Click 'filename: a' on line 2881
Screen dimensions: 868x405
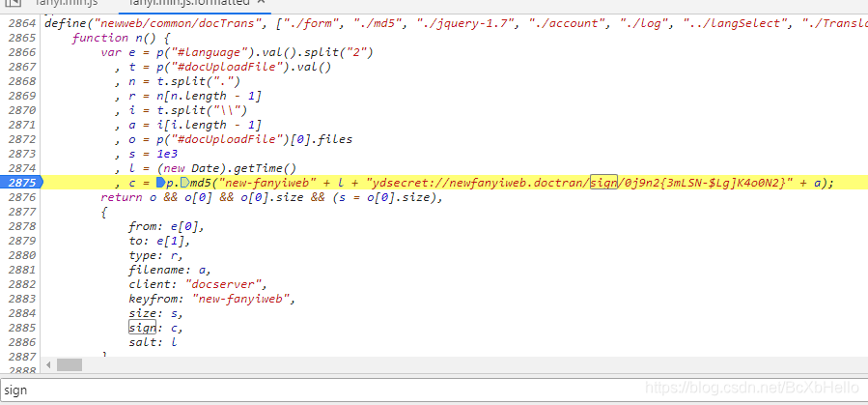(169, 270)
